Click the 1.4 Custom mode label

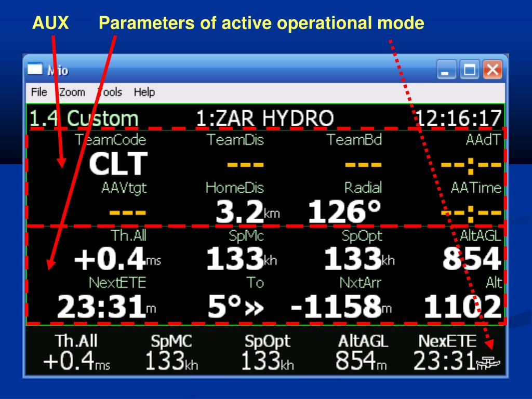pos(84,118)
